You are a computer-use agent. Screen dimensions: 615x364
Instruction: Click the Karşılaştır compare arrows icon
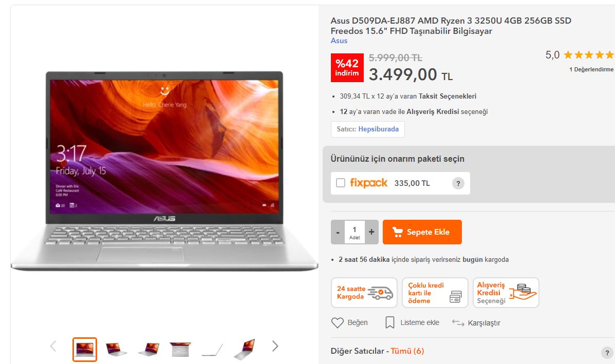pos(458,322)
